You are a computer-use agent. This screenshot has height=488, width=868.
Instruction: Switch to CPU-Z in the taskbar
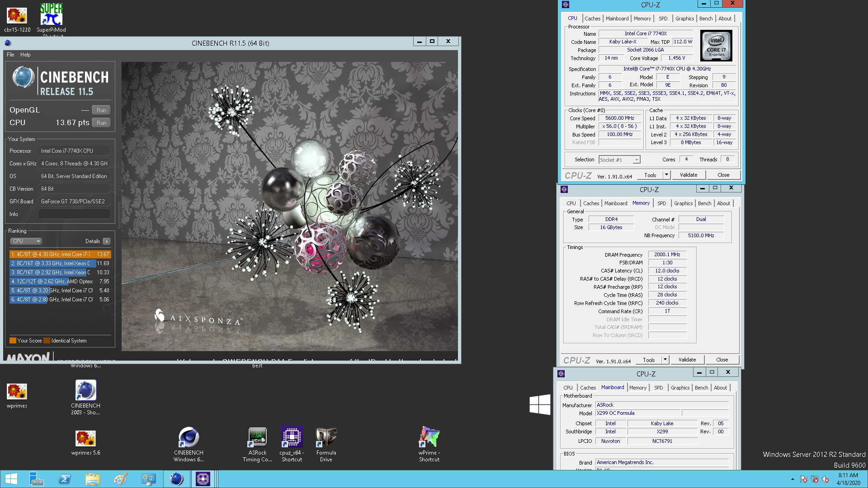pyautogui.click(x=203, y=479)
